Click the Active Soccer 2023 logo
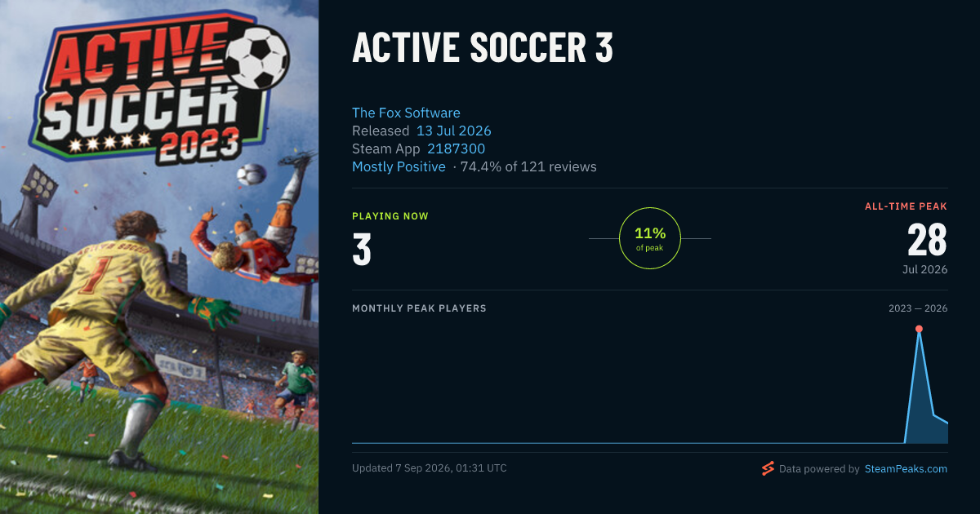This screenshot has width=980, height=514. coord(147,90)
